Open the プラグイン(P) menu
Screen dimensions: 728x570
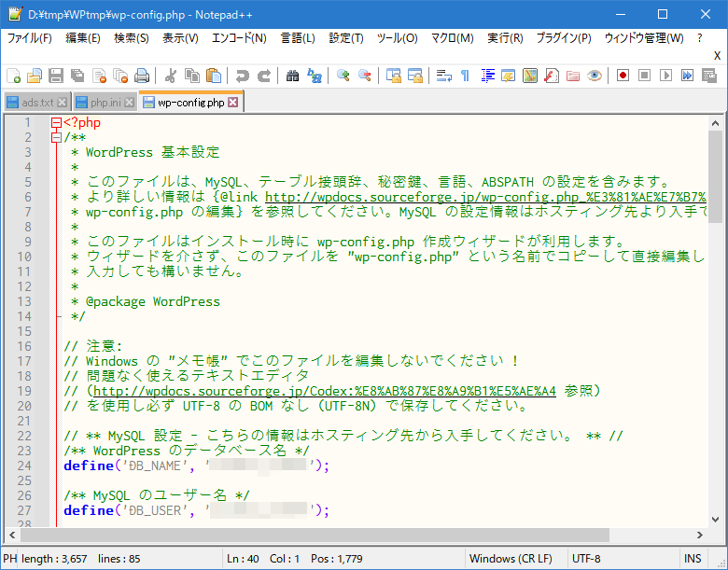point(564,38)
